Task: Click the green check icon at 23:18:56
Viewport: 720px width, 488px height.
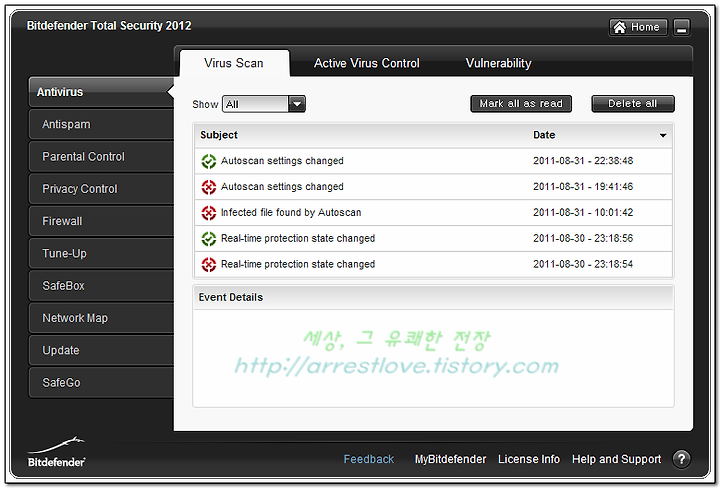Action: 208,239
